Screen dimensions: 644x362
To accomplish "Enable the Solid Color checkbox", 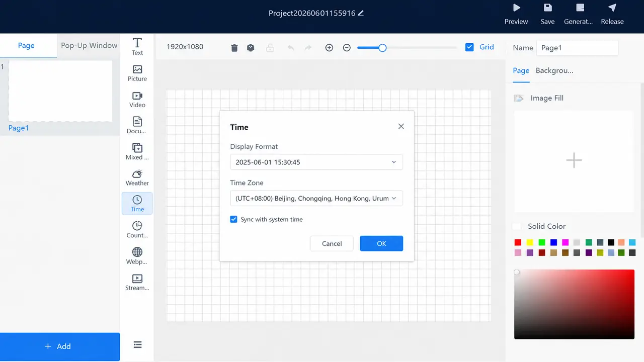I will coord(517,226).
